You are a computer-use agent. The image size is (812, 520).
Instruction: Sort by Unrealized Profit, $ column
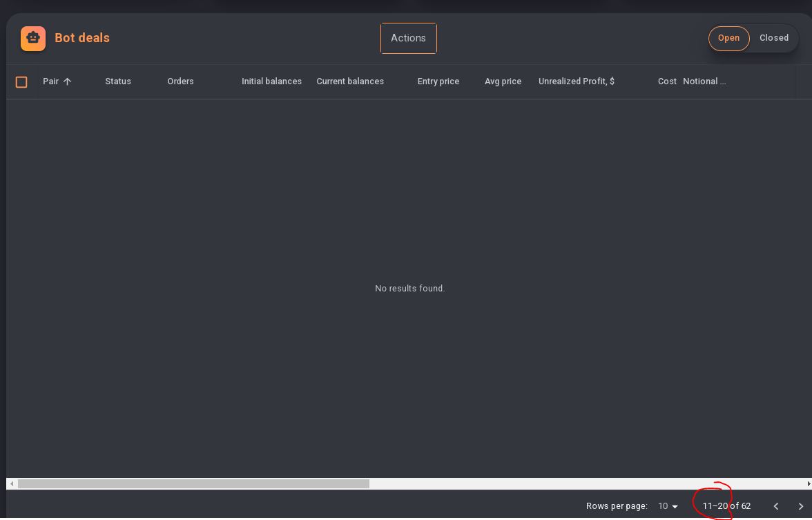577,81
